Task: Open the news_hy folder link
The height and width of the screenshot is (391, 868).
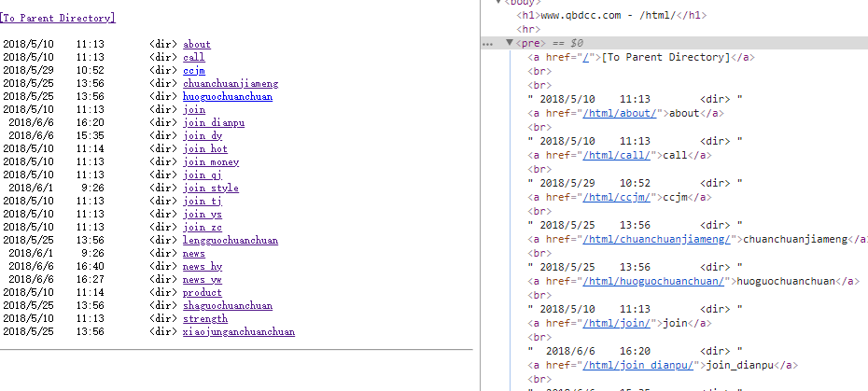Action: pos(203,266)
